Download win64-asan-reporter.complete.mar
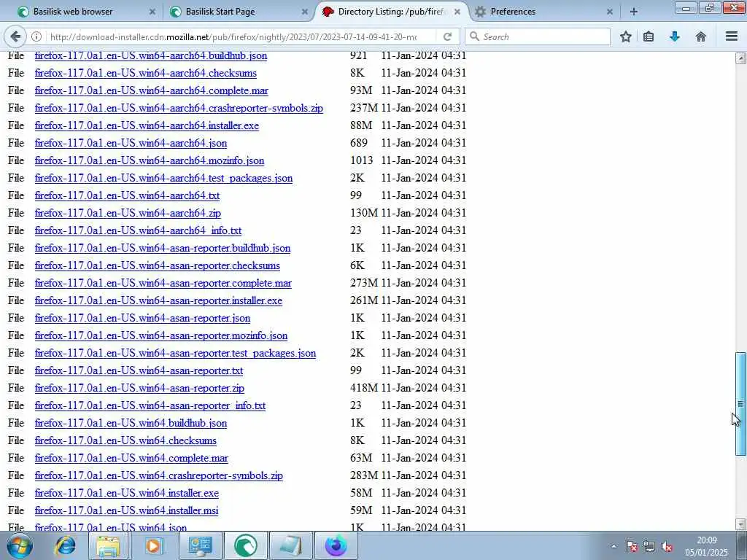747x560 pixels. (163, 283)
